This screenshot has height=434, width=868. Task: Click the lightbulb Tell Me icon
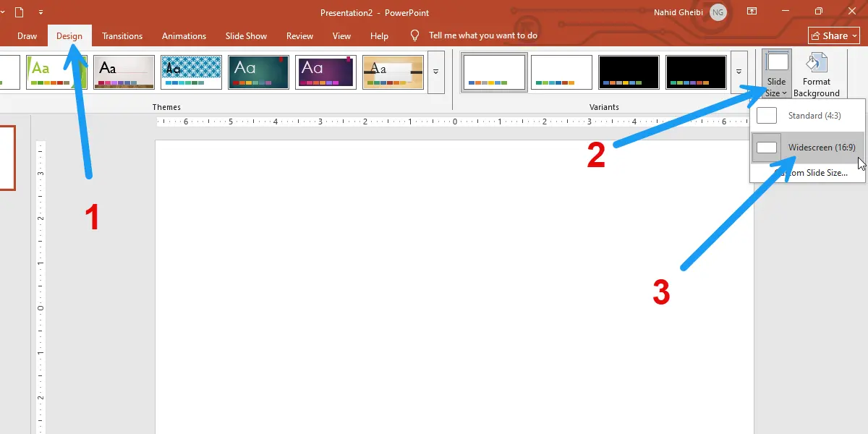(415, 35)
